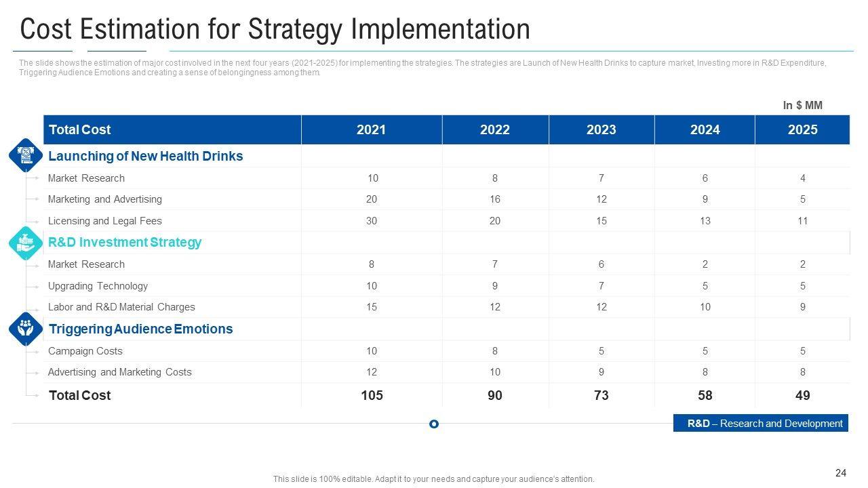
Task: Select Labor and R&D Material Charges row
Action: coord(446,307)
